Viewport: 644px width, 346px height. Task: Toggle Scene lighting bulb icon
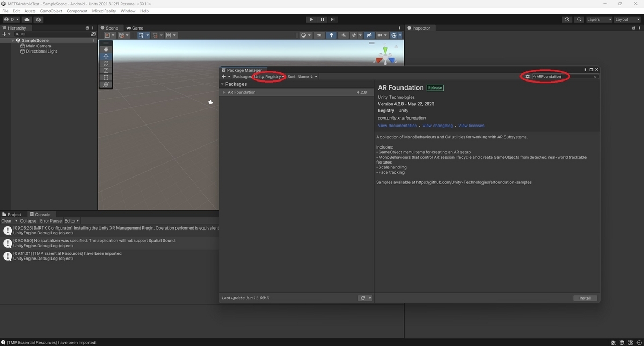(x=331, y=35)
